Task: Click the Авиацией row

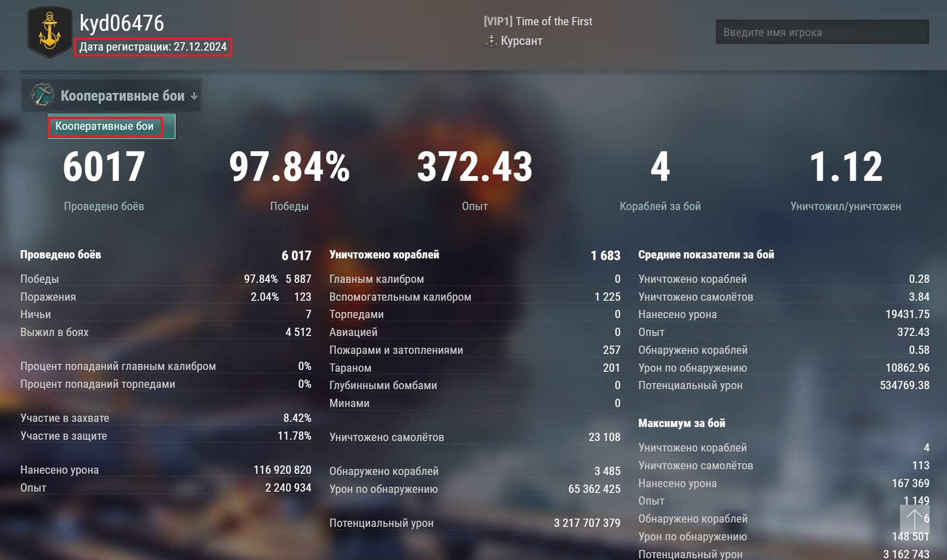Action: [475, 332]
